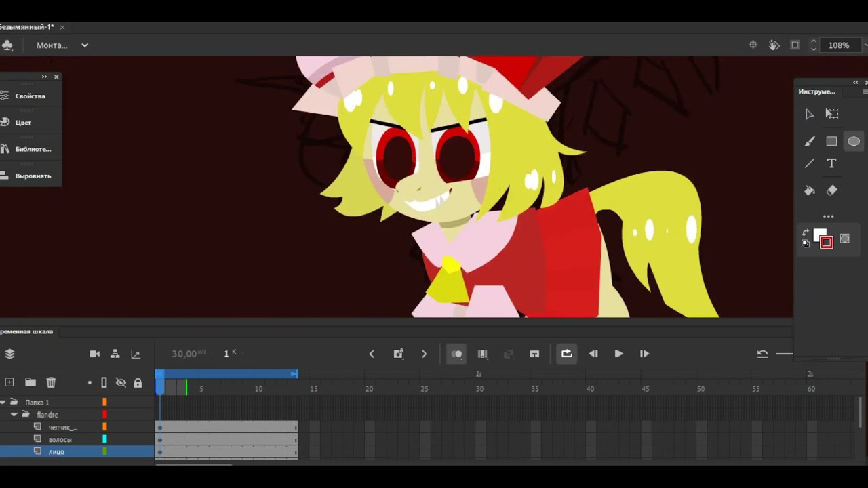The image size is (868, 488).
Task: Select the Rectangle tool
Action: point(831,141)
